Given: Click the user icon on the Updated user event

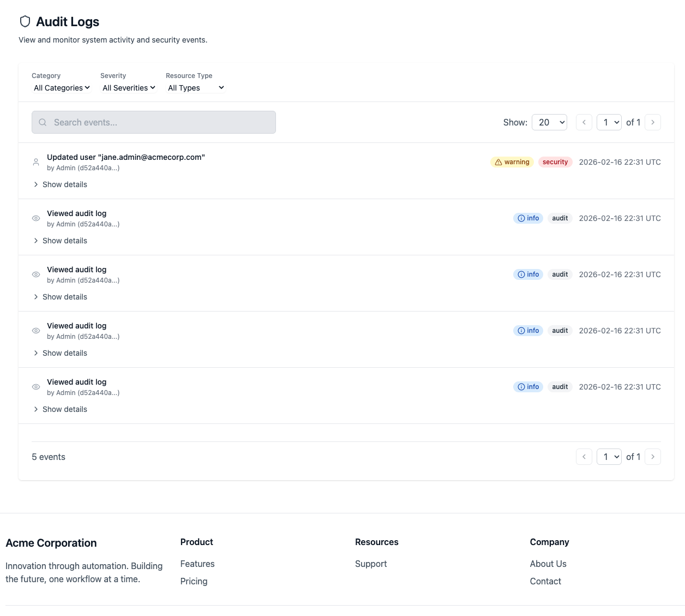Looking at the screenshot, I should (x=35, y=162).
